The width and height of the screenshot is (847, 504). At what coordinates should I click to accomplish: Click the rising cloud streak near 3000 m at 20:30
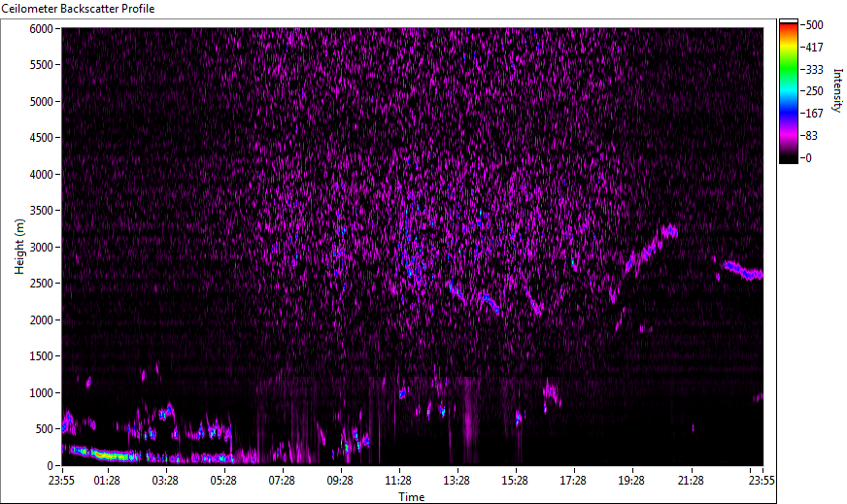pyautogui.click(x=651, y=249)
